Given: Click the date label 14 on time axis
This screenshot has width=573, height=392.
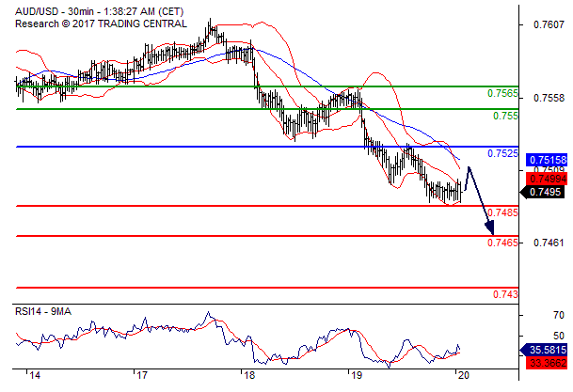Looking at the screenshot, I should [35, 376].
